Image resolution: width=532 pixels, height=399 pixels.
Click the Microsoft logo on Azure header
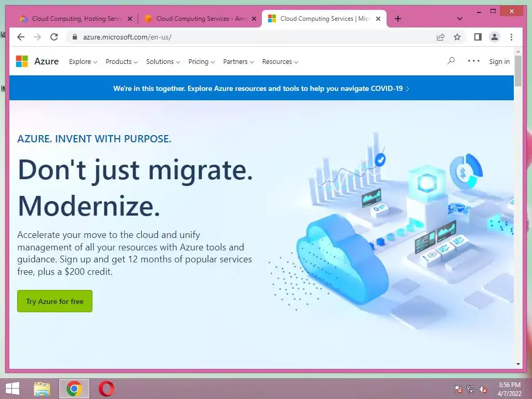click(22, 61)
